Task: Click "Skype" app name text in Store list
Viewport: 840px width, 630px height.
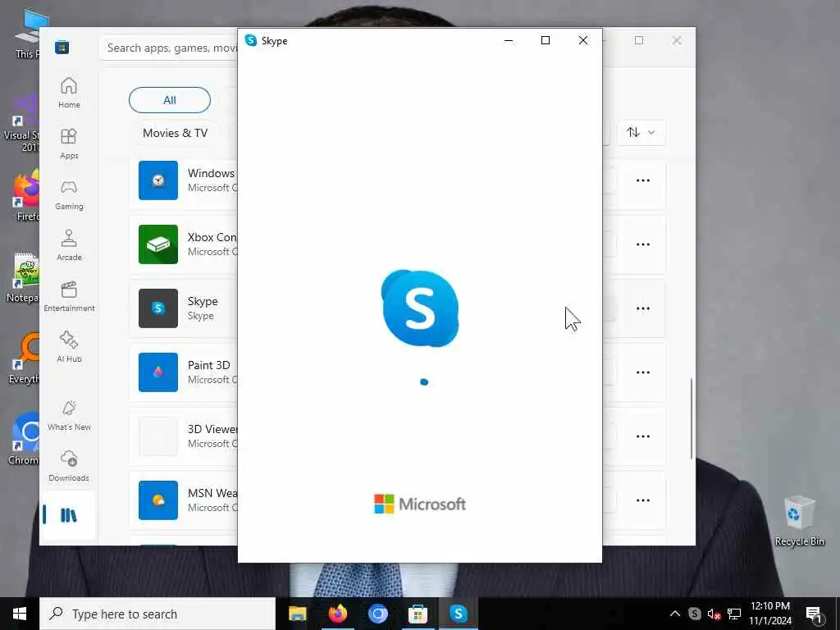Action: (203, 301)
